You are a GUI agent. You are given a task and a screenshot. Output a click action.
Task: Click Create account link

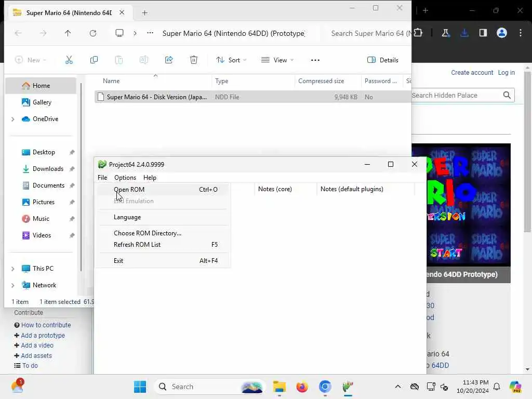tap(472, 73)
